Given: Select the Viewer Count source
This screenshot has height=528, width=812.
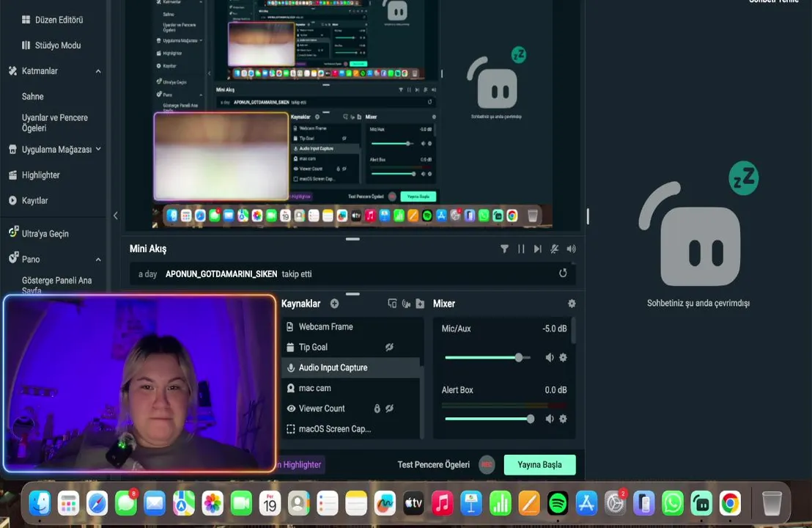Looking at the screenshot, I should click(x=353, y=408).
